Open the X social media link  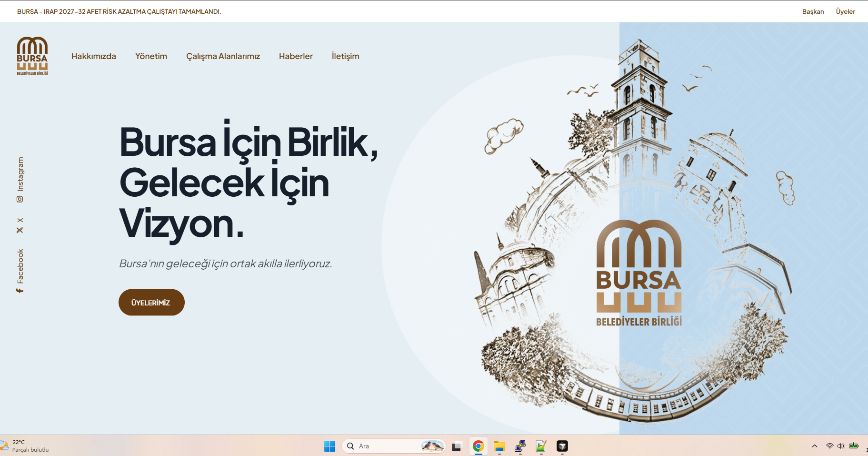point(20,225)
